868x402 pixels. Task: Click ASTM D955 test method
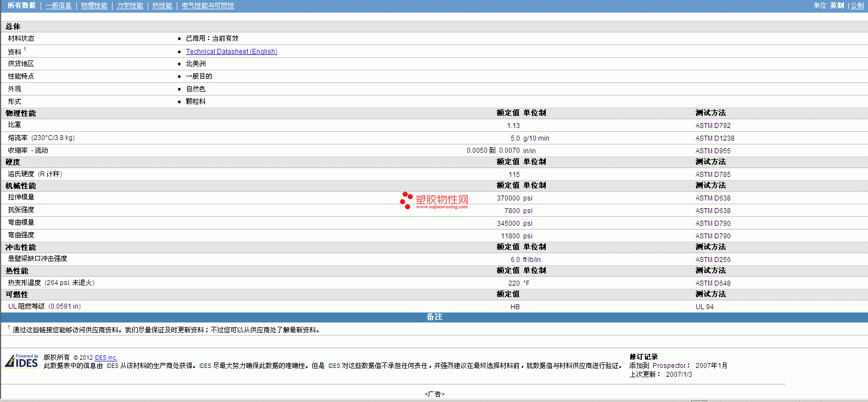tap(713, 151)
